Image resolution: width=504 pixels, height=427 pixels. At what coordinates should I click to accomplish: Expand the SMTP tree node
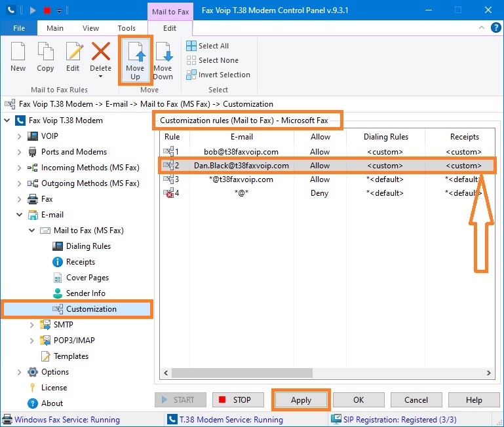point(32,325)
